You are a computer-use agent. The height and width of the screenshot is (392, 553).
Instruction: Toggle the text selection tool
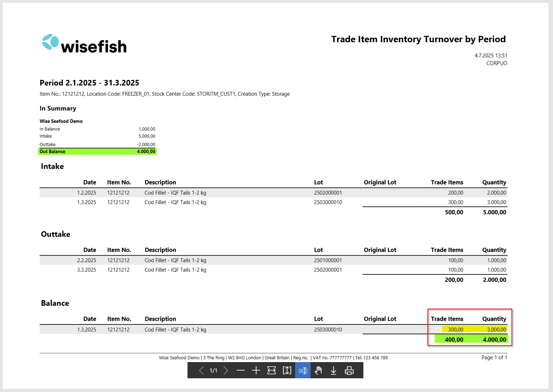pos(303,371)
